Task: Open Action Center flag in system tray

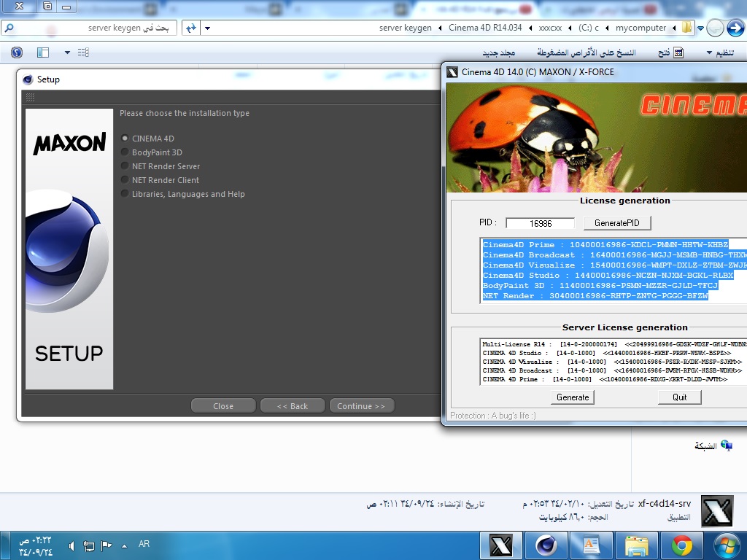Action: coord(107,545)
